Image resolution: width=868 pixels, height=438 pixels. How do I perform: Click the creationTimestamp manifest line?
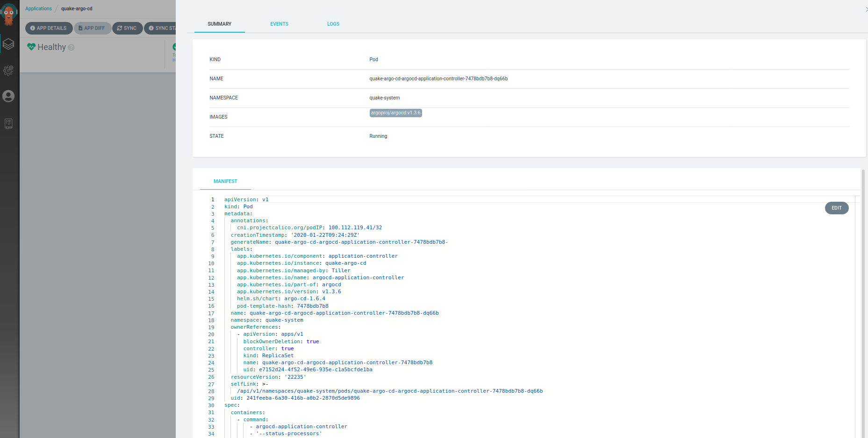pos(295,235)
